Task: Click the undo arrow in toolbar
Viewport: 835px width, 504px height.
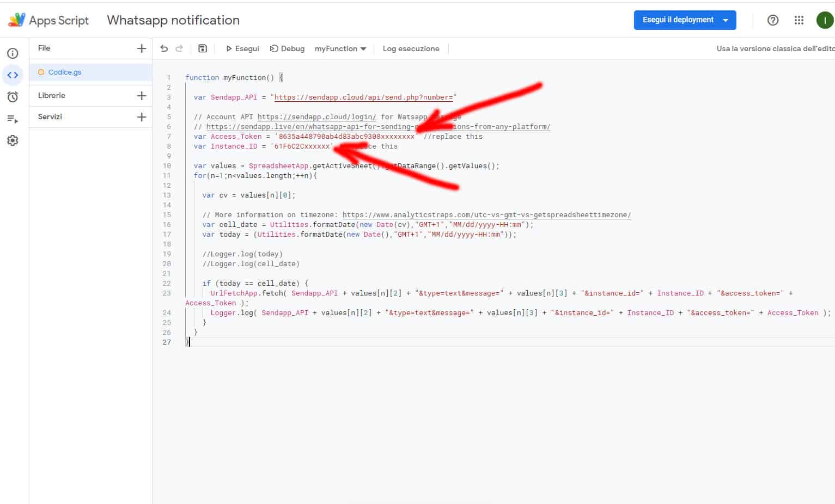Action: pyautogui.click(x=164, y=48)
